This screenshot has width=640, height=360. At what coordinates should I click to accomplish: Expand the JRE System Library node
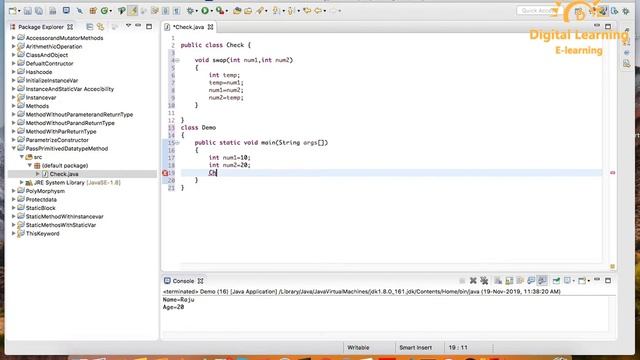pos(22,182)
